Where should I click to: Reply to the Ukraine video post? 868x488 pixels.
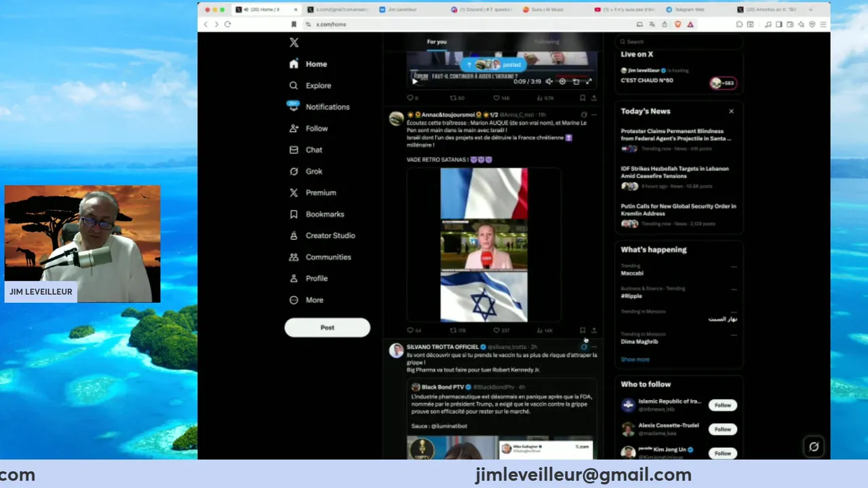[412, 98]
